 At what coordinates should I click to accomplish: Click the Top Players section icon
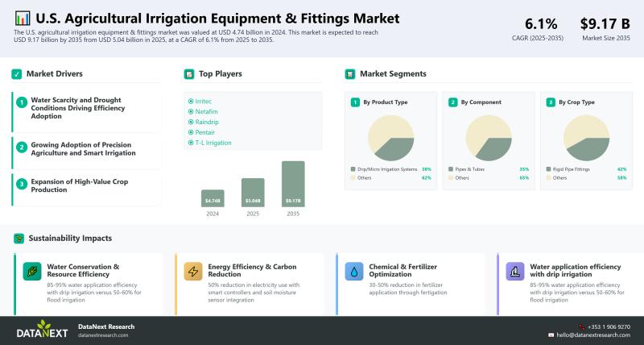tap(189, 74)
